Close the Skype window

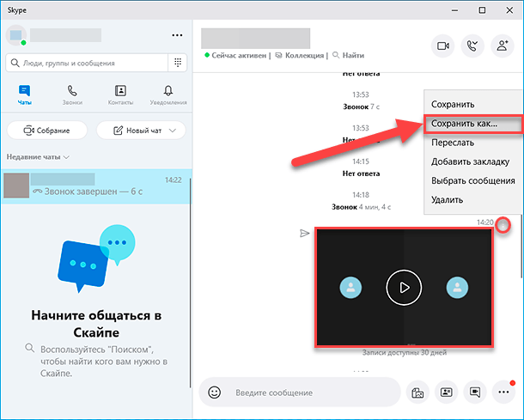tap(509, 10)
